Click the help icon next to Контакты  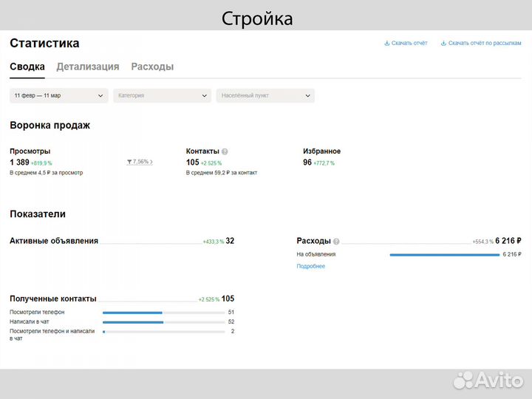tap(225, 151)
